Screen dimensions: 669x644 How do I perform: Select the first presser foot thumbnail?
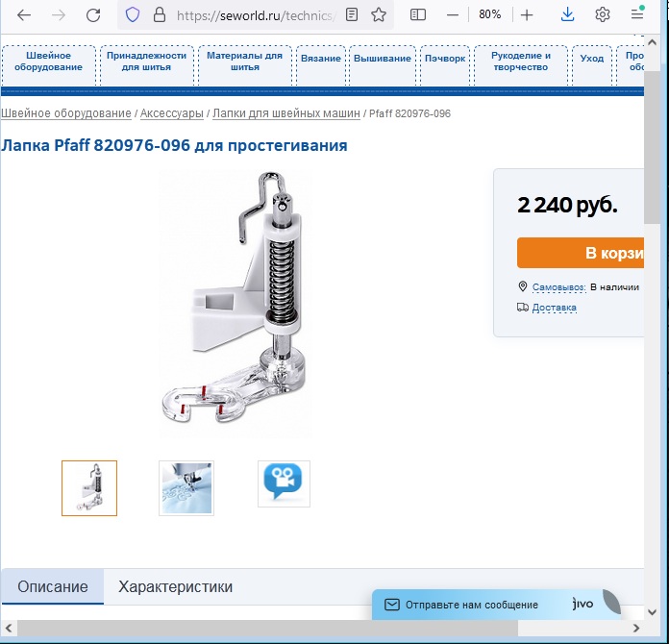tap(89, 488)
